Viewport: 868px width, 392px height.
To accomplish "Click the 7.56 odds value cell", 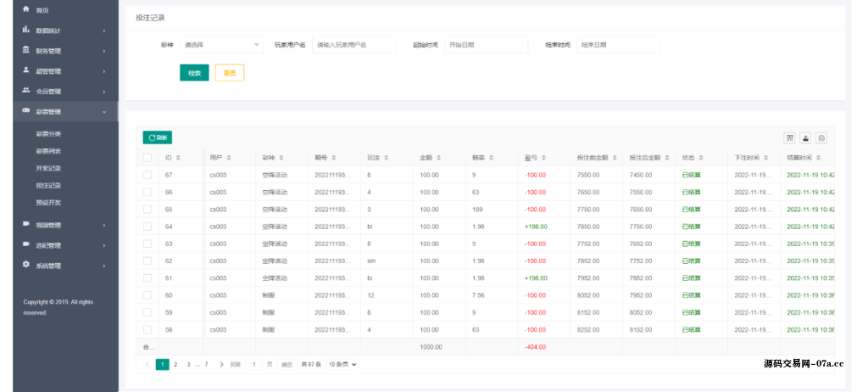I will (478, 295).
